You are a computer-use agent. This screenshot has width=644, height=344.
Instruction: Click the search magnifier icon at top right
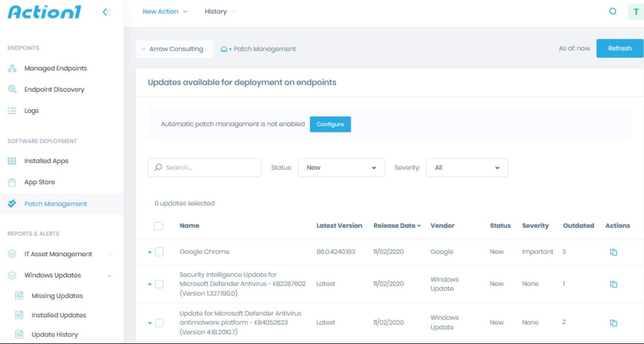613,11
